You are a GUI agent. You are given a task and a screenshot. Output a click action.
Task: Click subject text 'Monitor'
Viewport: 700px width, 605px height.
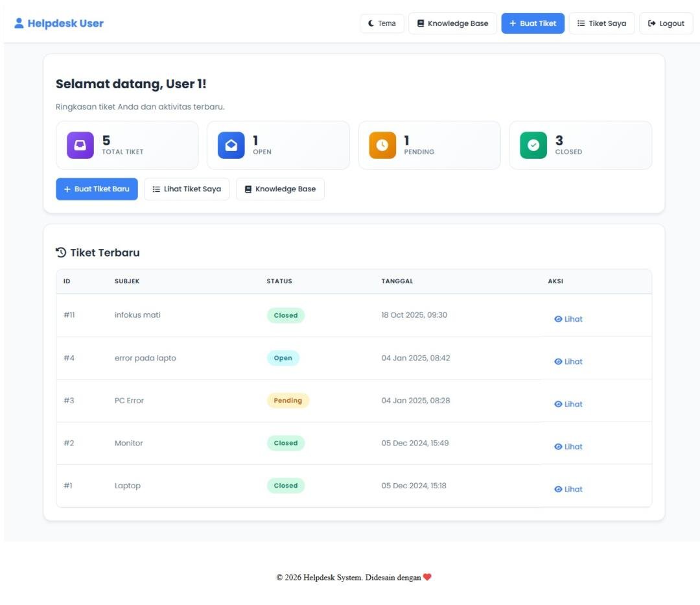(128, 443)
